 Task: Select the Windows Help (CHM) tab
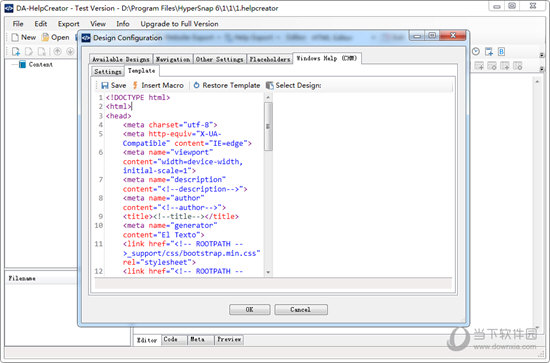327,58
